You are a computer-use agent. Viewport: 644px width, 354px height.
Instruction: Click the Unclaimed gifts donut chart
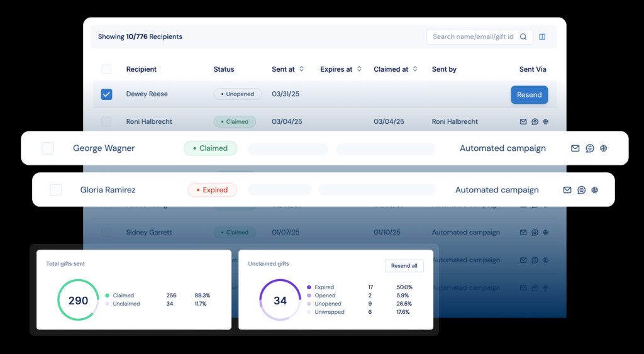pyautogui.click(x=280, y=300)
